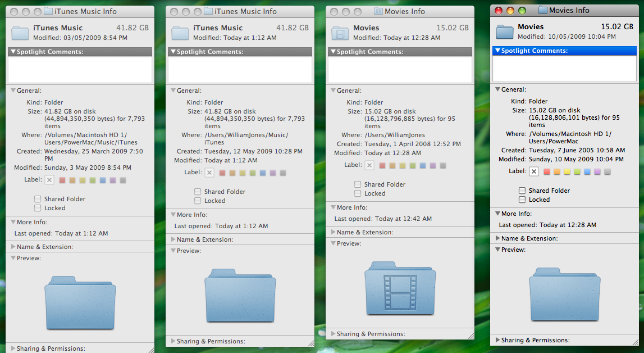Viewport: 644px width, 353px height.
Task: Choose orange label in WilliamJones Movies window
Action: 392,166
